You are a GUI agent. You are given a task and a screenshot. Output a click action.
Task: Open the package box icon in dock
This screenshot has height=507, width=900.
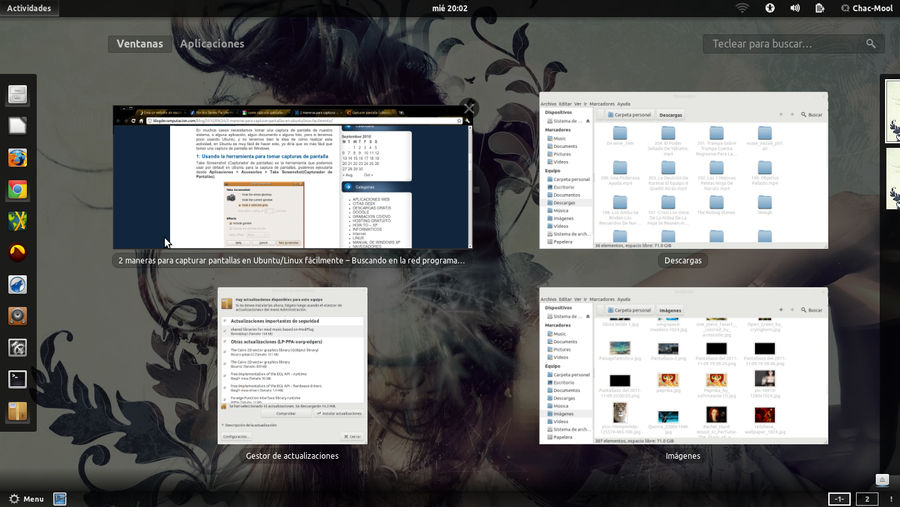(17, 411)
